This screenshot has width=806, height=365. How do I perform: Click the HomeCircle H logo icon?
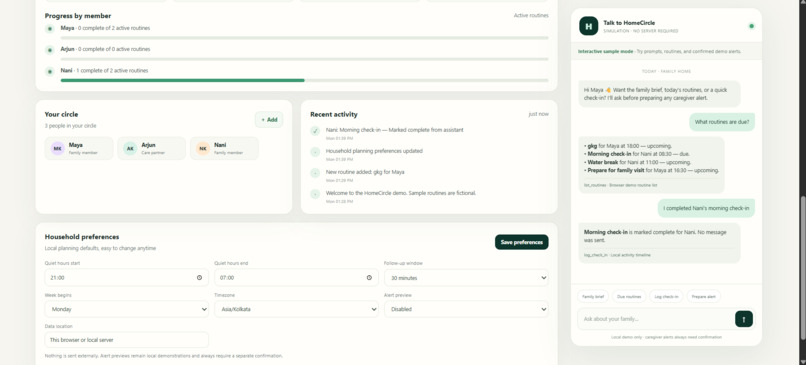point(589,26)
